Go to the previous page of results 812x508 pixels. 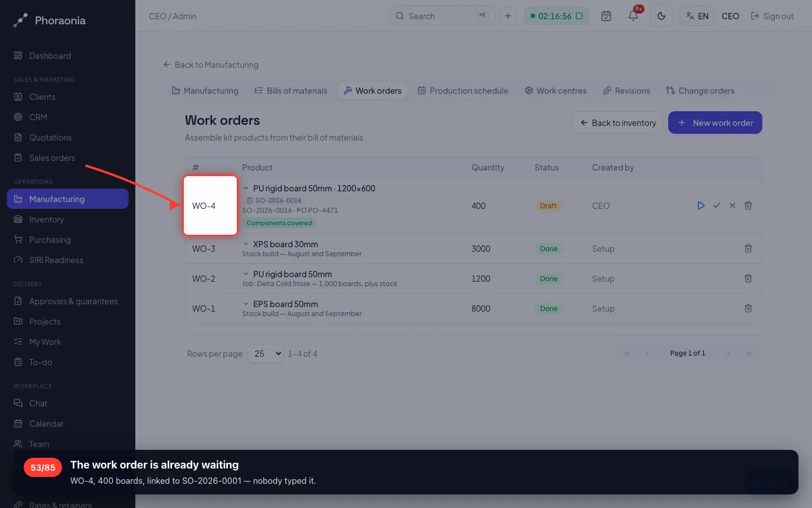click(647, 353)
